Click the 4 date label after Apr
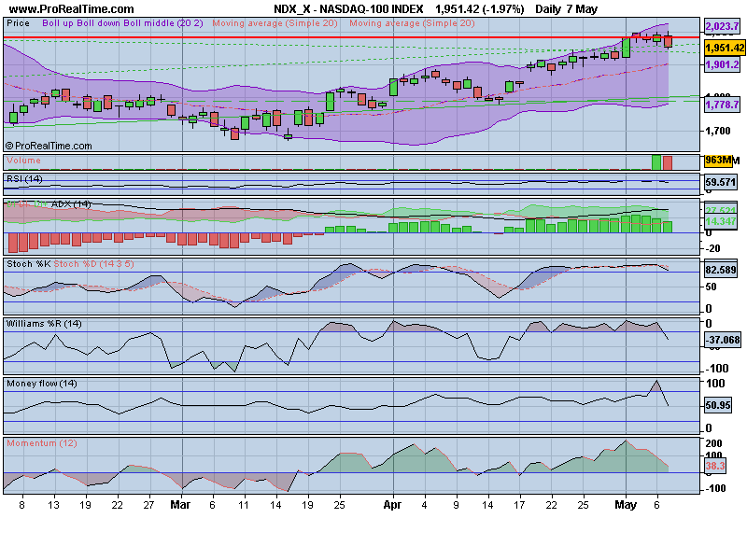 [424, 505]
